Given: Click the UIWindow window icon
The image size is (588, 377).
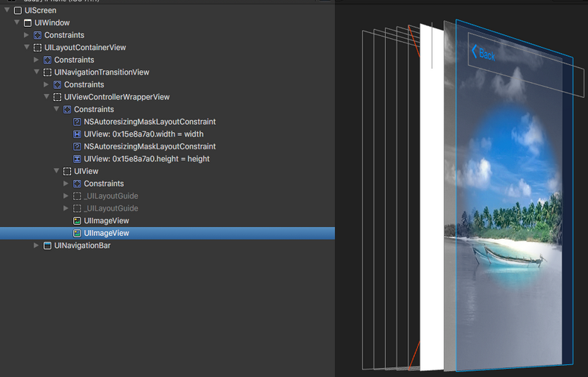Looking at the screenshot, I should (x=28, y=23).
